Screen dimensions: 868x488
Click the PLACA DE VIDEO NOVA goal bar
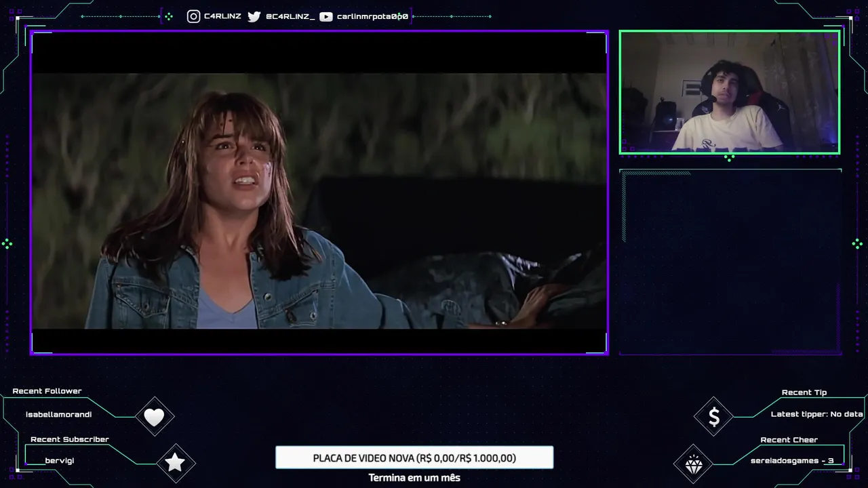tap(414, 457)
